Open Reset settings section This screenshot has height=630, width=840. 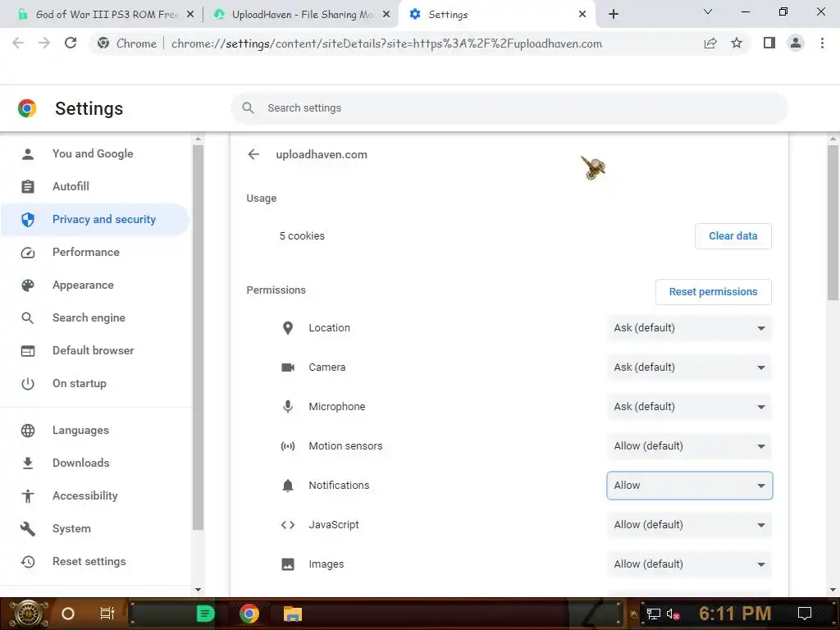[95, 561]
